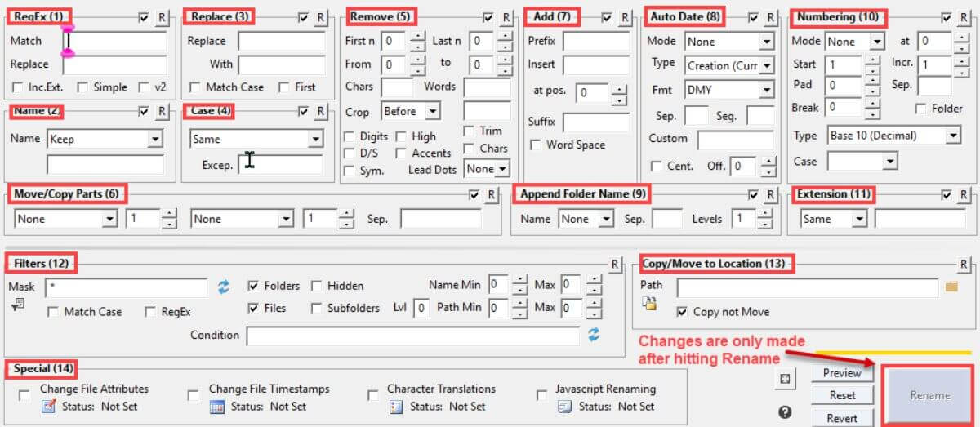This screenshot has width=980, height=427.
Task: Increase the Numbering Start value by one
Action: coord(871,60)
